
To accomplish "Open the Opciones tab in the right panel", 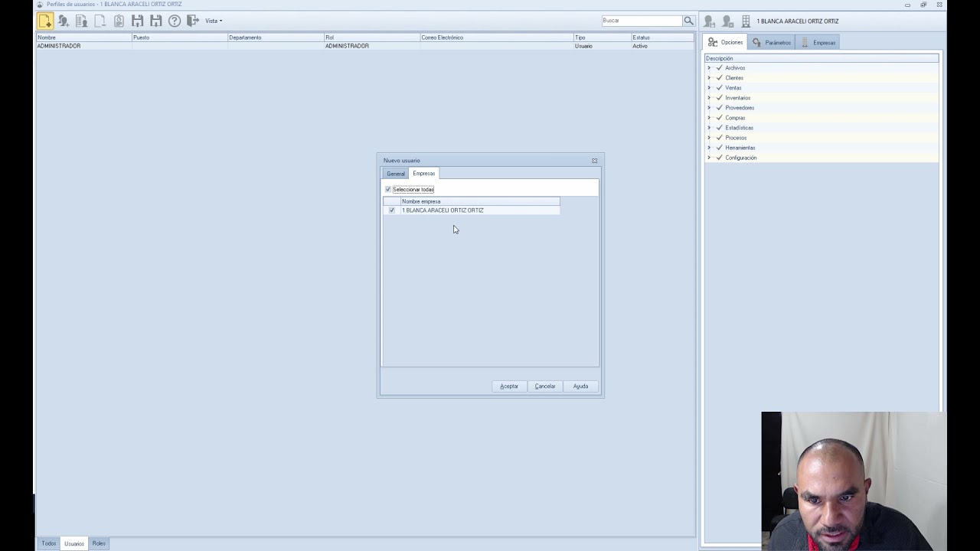I will coord(725,42).
